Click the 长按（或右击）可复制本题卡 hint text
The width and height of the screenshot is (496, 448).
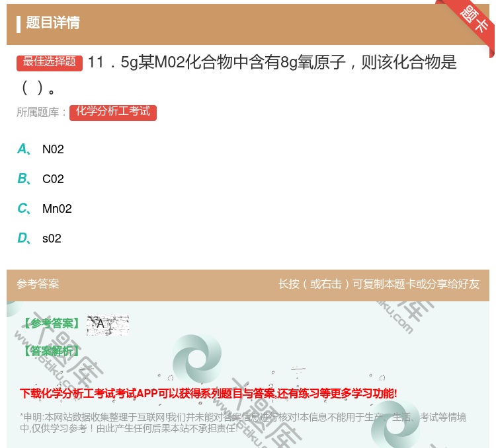click(379, 284)
